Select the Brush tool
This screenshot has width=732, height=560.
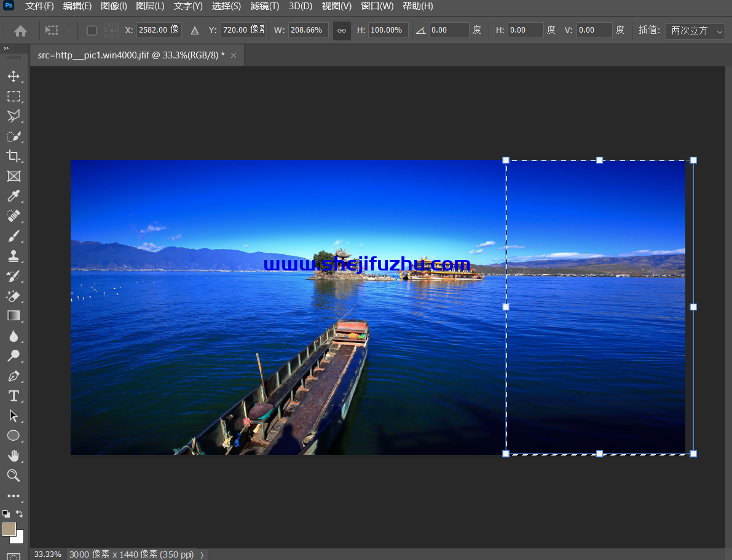[14, 236]
